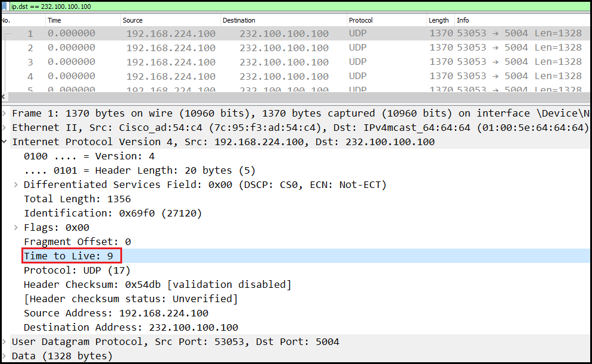Expand the User Datagram Protocol section
Image resolution: width=592 pixels, height=364 pixels.
(x=5, y=342)
